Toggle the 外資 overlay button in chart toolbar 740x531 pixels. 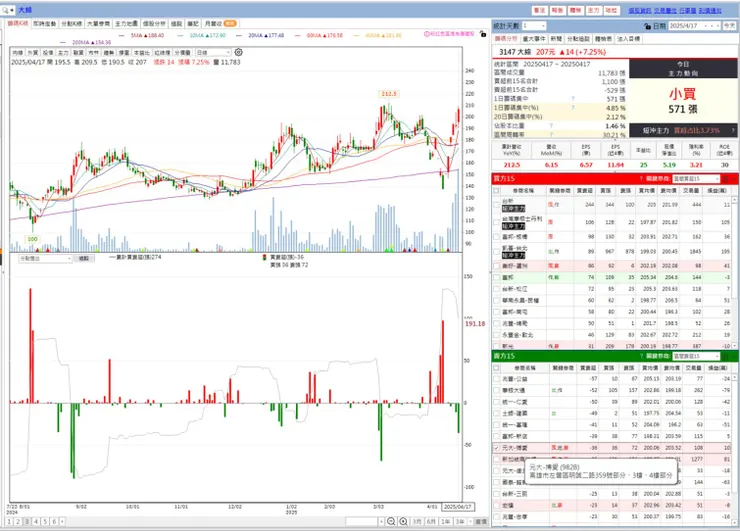33,53
